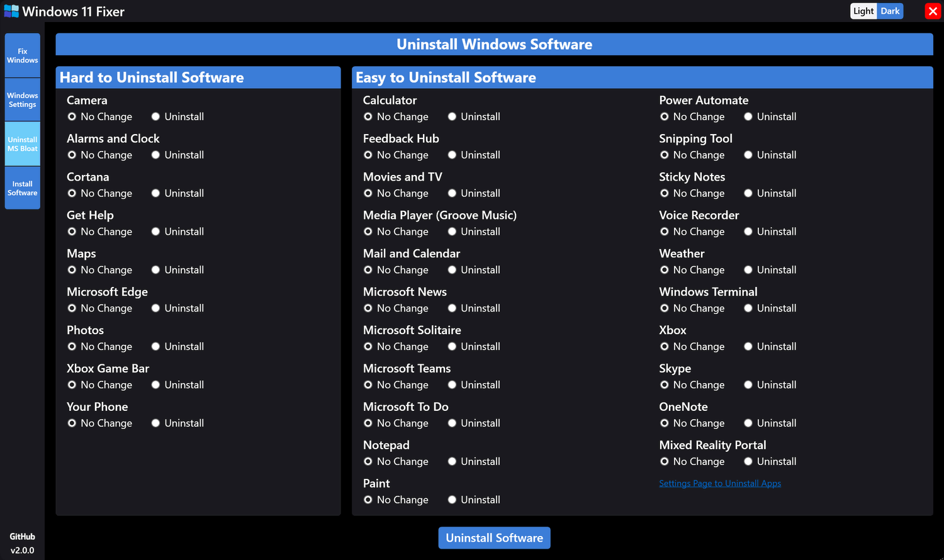Image resolution: width=944 pixels, height=560 pixels.
Task: Click the Windows 11 Fixer logo icon
Action: pyautogui.click(x=11, y=11)
